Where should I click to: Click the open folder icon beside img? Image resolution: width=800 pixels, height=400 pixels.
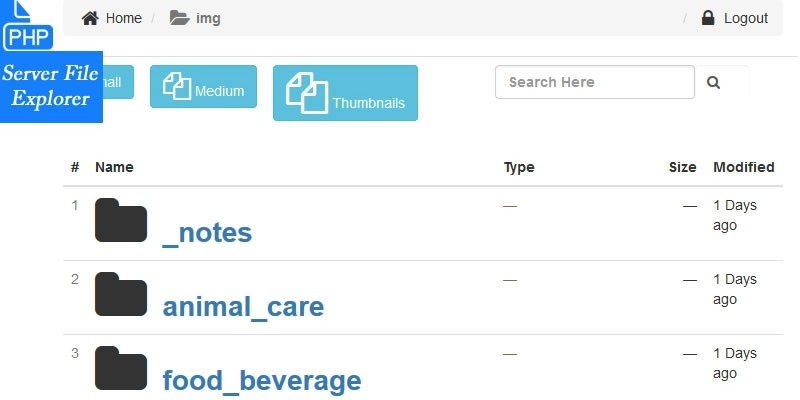180,18
